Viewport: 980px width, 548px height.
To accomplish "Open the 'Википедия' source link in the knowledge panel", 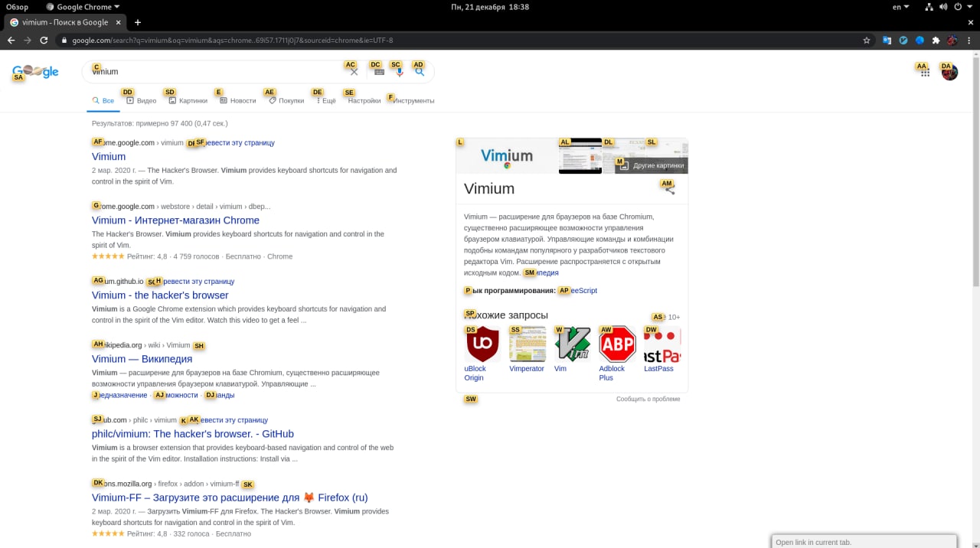I will point(541,272).
